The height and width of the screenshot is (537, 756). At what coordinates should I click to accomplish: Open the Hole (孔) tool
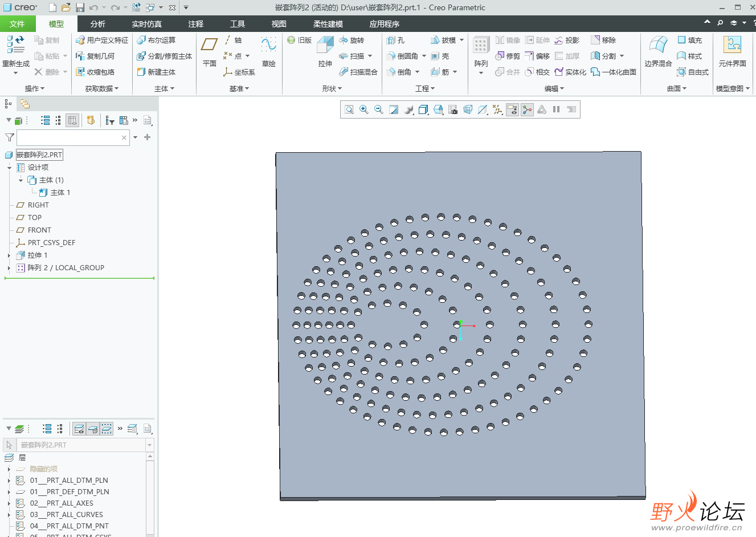coord(395,40)
